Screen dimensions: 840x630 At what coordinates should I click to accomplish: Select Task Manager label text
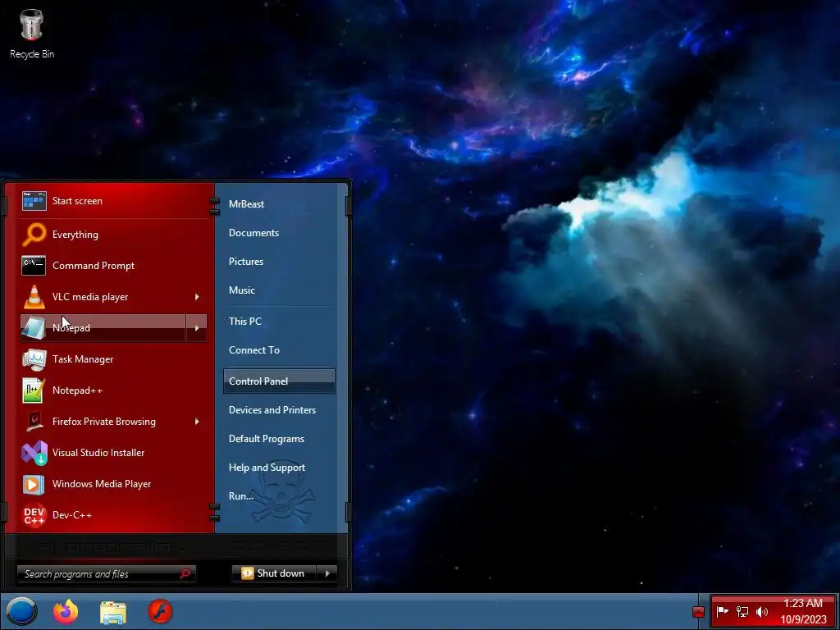click(83, 359)
